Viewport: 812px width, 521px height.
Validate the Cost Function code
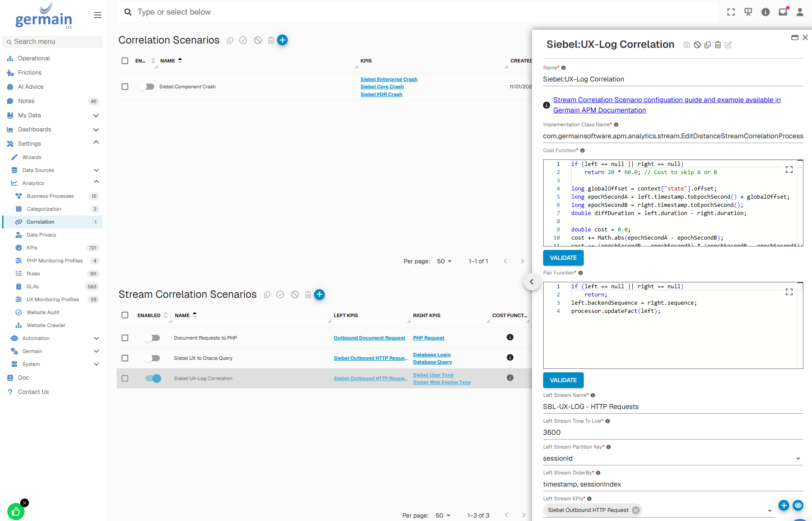point(563,258)
